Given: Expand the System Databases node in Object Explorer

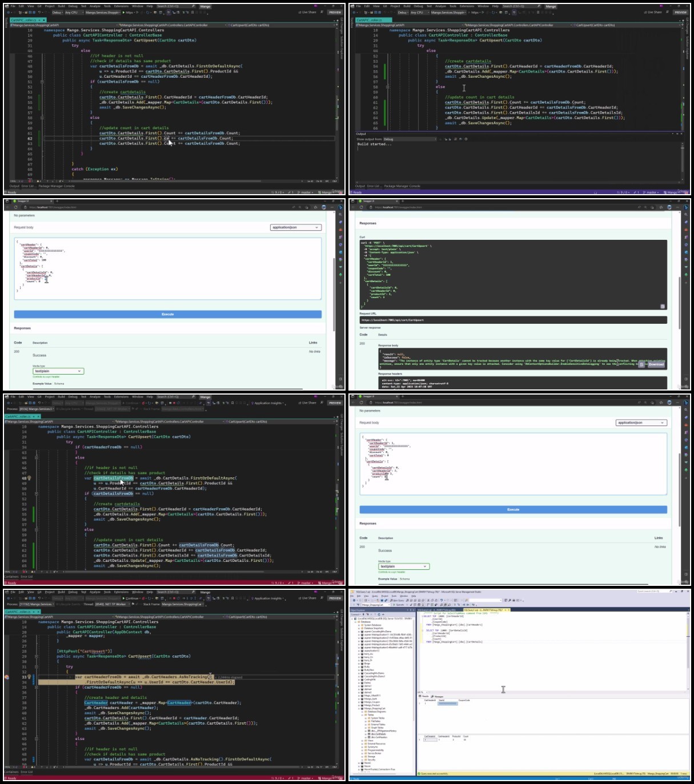Looking at the screenshot, I should pyautogui.click(x=359, y=625).
